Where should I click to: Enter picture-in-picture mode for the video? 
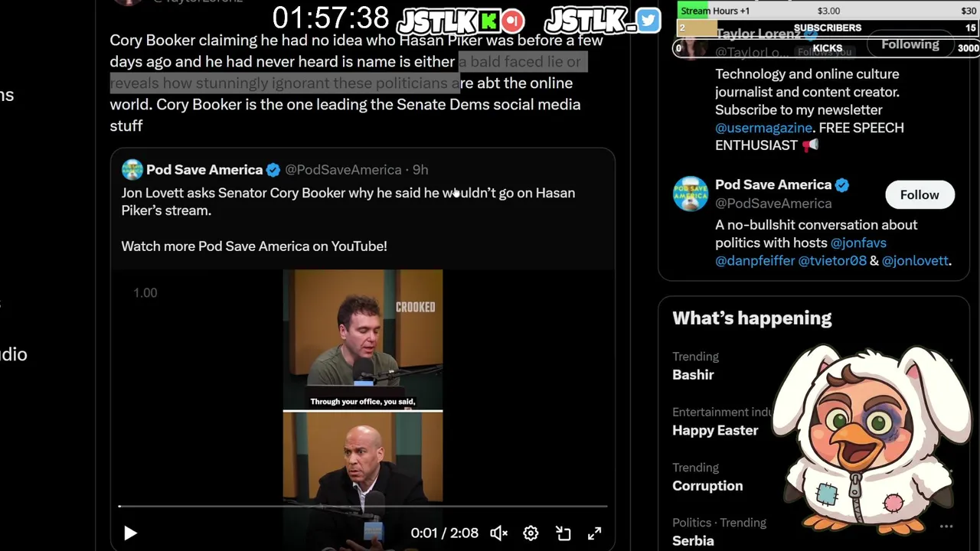tap(563, 533)
